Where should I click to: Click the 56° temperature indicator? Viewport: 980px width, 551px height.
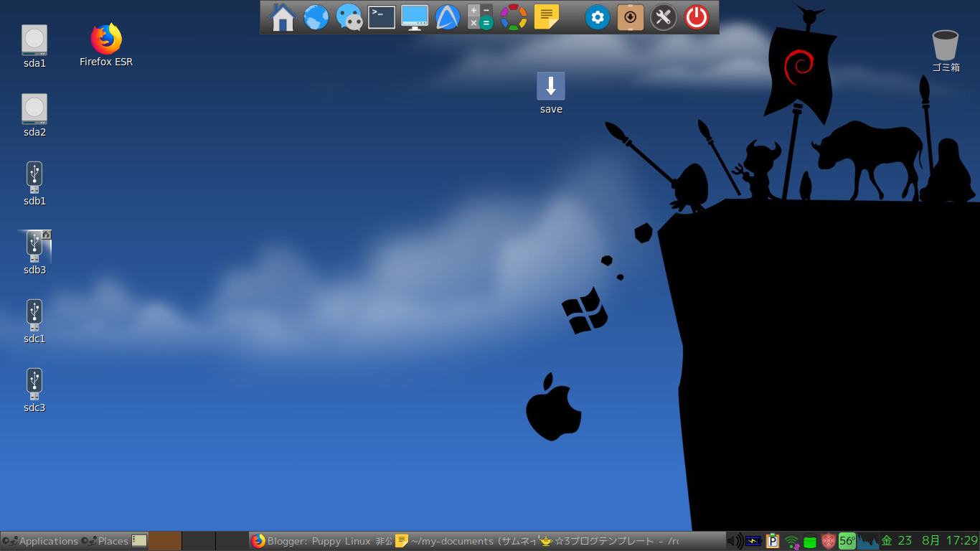(x=847, y=541)
